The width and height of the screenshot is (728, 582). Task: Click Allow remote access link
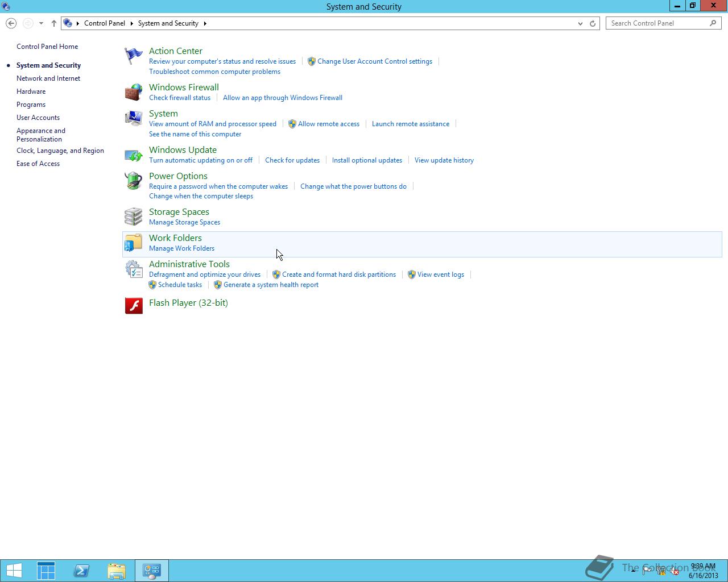point(329,124)
